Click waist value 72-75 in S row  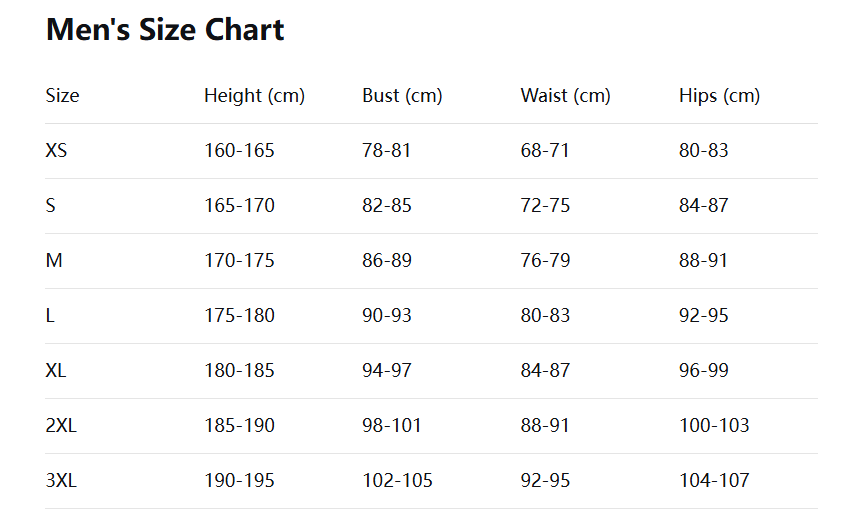[545, 206]
